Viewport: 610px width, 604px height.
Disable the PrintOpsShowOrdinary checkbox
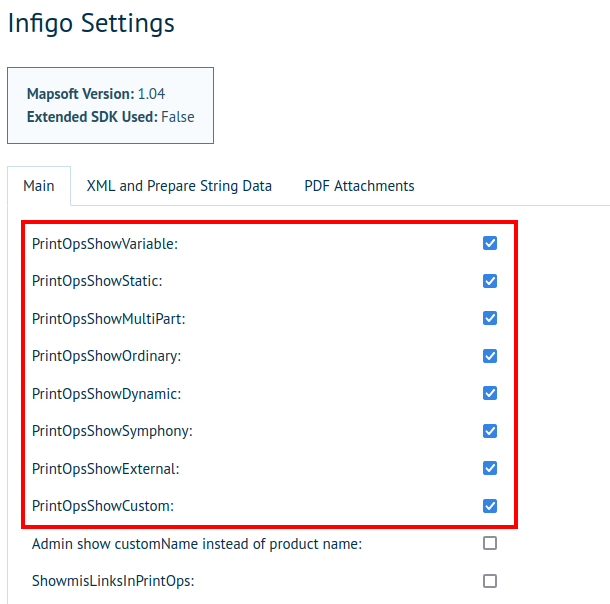[x=490, y=356]
